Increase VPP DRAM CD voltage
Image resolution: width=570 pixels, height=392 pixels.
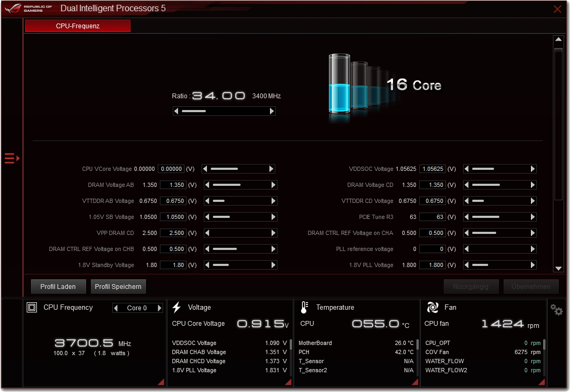point(273,233)
